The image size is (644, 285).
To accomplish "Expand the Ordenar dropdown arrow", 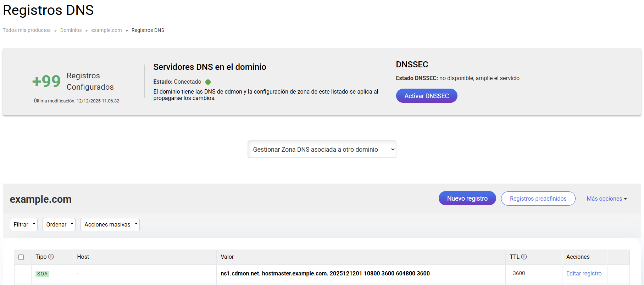I will coord(72,224).
